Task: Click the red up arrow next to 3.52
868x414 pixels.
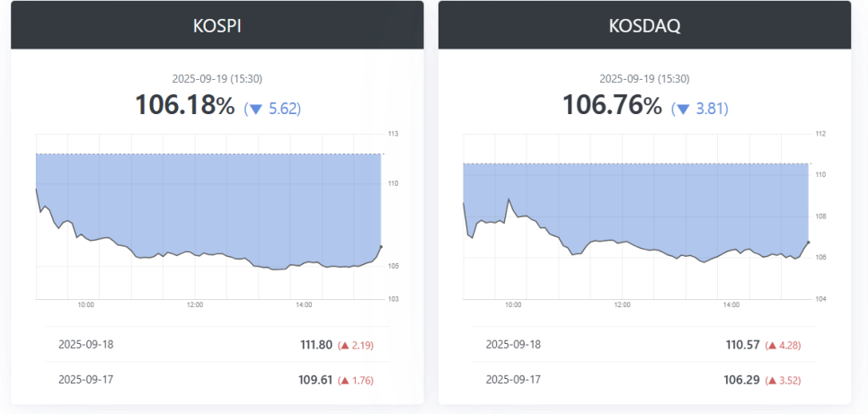Action: [x=772, y=380]
